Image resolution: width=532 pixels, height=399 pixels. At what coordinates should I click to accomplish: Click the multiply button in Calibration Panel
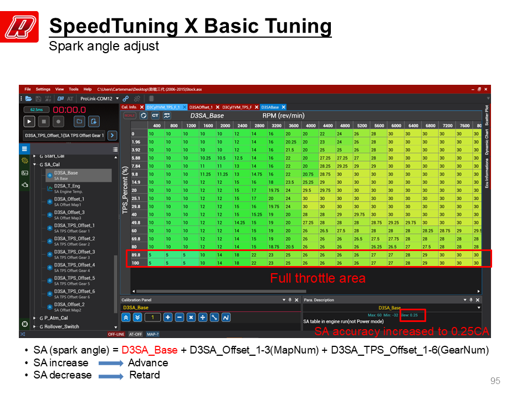[191, 318]
